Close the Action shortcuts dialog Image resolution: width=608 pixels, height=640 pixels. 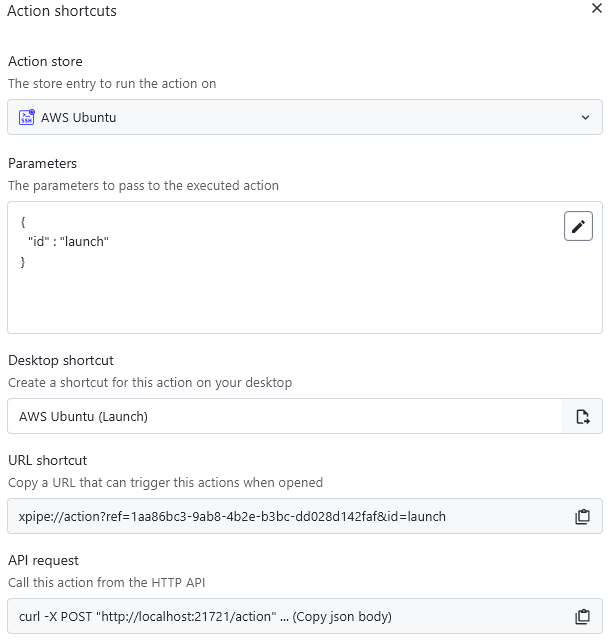597,9
